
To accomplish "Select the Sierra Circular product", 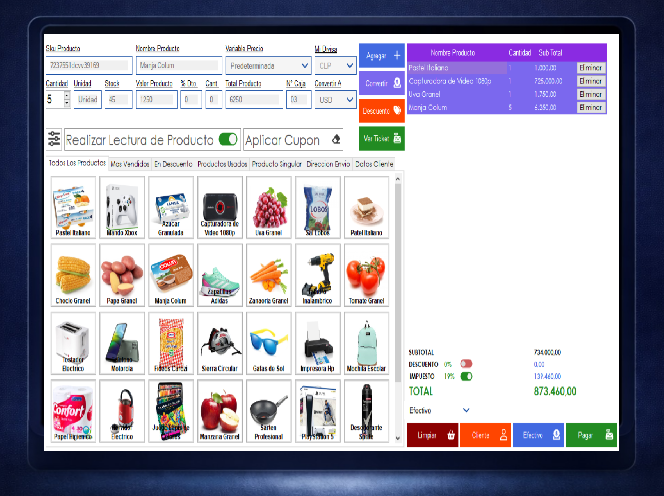I will click(x=220, y=340).
